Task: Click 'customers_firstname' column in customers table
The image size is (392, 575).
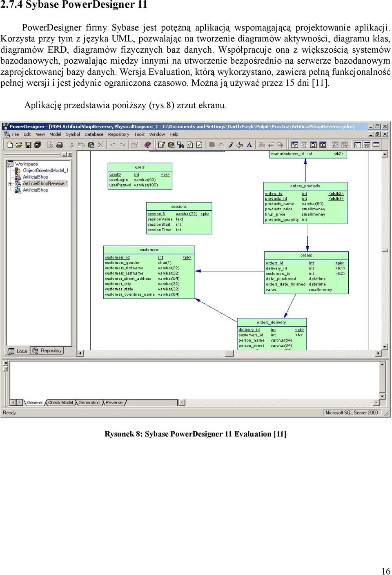Action: click(124, 268)
